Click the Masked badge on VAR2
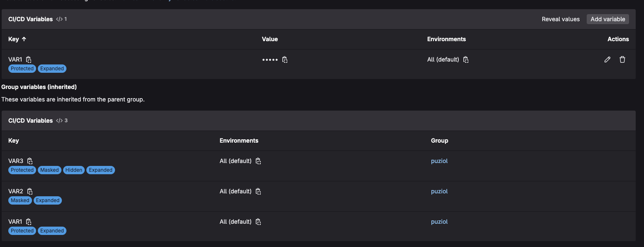Screen dimensions: 644x247 [20, 200]
